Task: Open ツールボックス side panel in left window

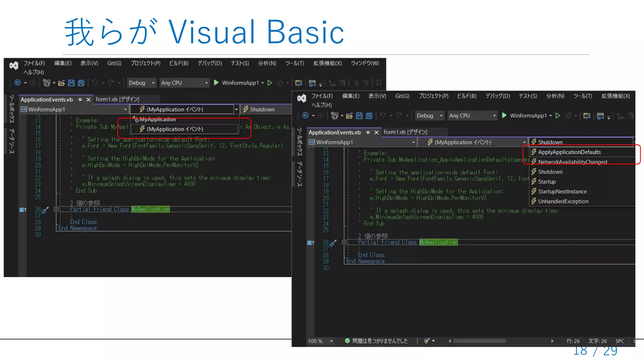Action: pyautogui.click(x=12, y=109)
